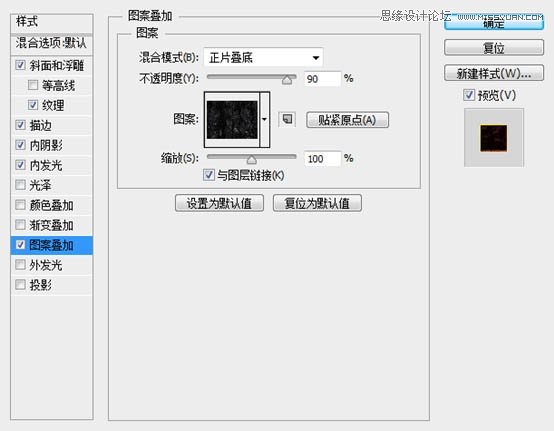Image resolution: width=554 pixels, height=431 pixels.
Task: Open the 斜面和浮雕 style settings
Action: [x=57, y=65]
